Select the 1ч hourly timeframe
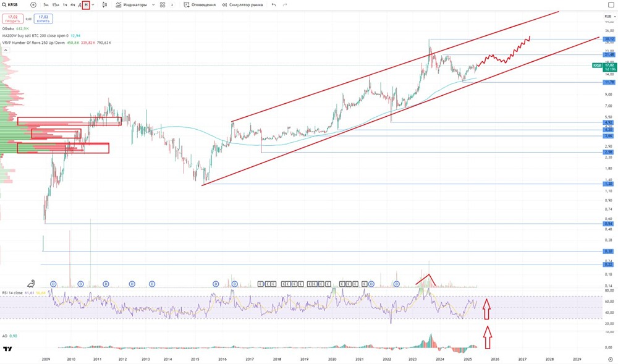 point(65,5)
